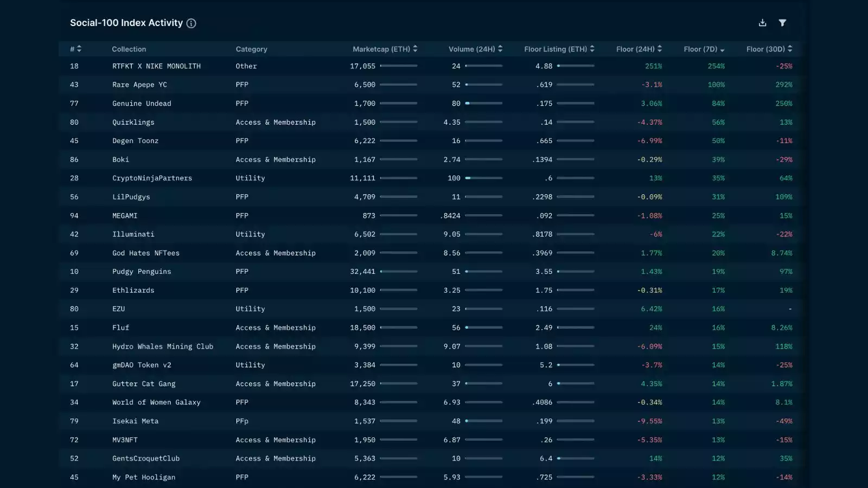
Task: Select EZU collection name
Action: [118, 309]
